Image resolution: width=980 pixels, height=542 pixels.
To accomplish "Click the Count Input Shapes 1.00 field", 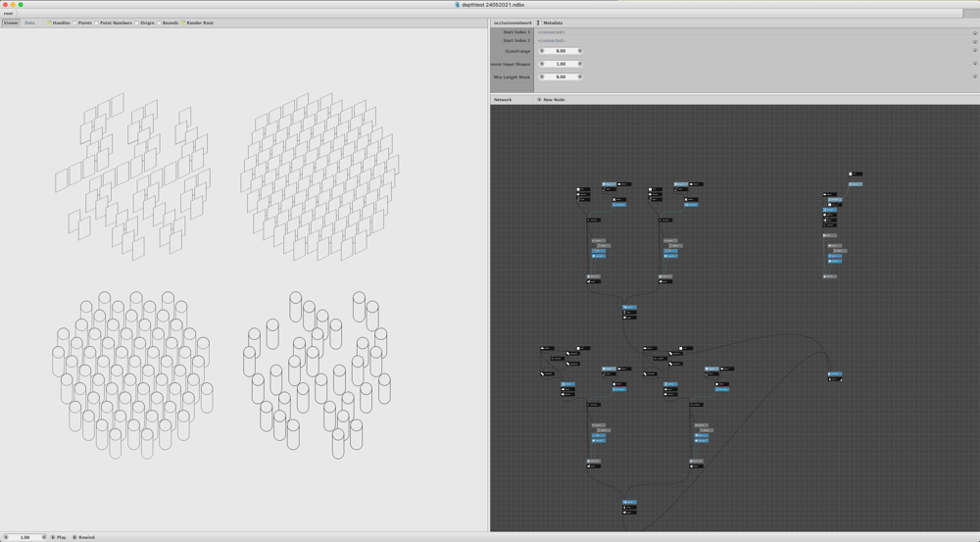I will (561, 64).
